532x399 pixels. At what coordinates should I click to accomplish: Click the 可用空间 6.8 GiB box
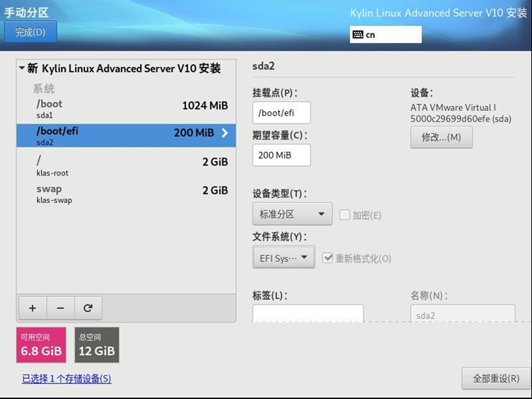(41, 345)
